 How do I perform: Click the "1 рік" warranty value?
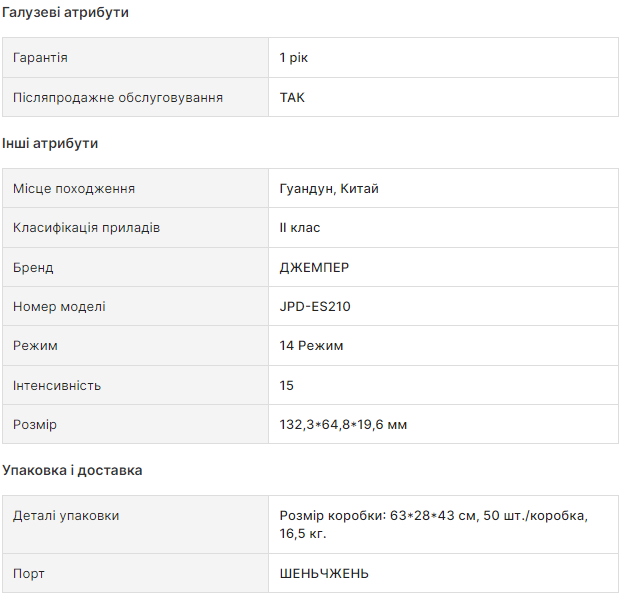pos(295,58)
